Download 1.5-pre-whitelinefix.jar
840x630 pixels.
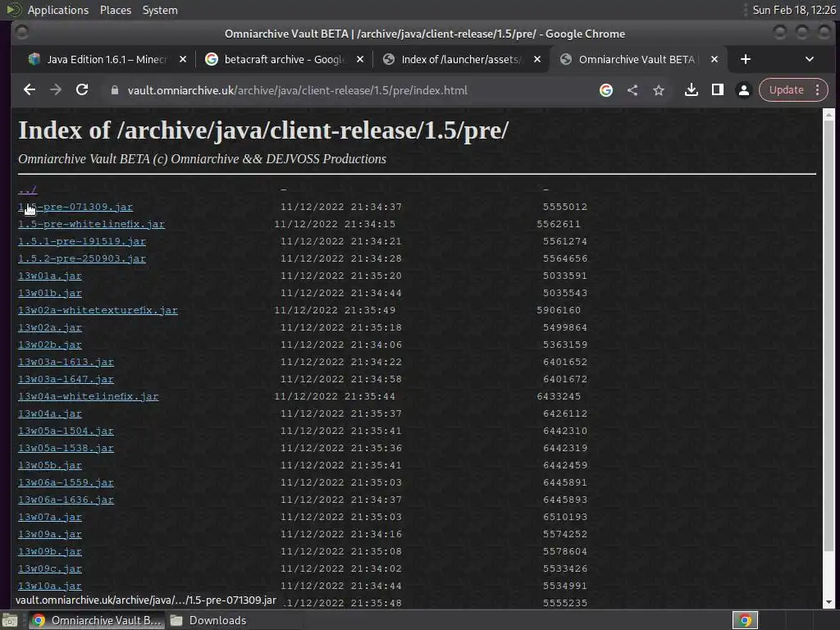[92, 224]
